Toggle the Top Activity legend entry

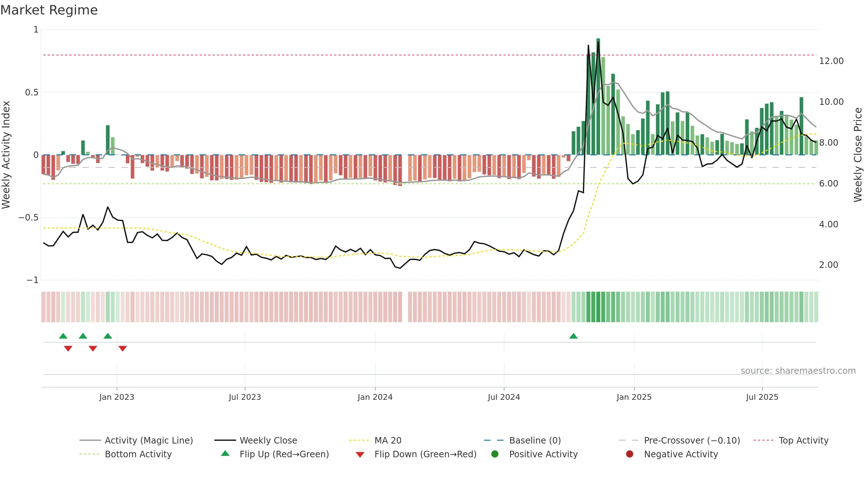[791, 440]
